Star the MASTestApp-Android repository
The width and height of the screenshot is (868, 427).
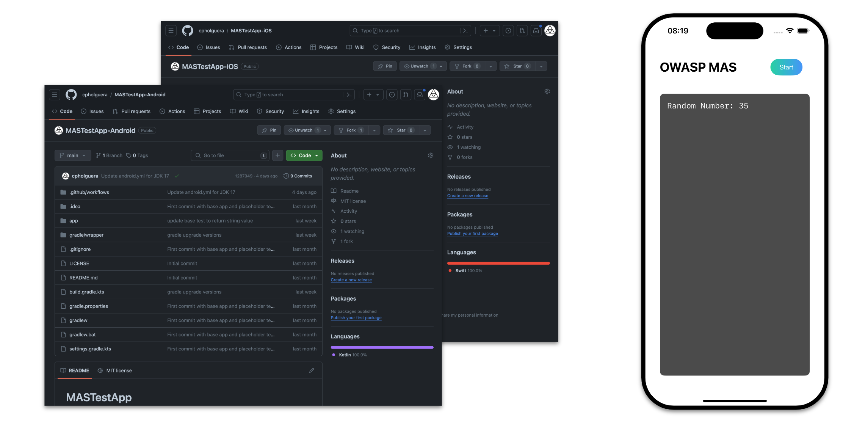point(401,130)
